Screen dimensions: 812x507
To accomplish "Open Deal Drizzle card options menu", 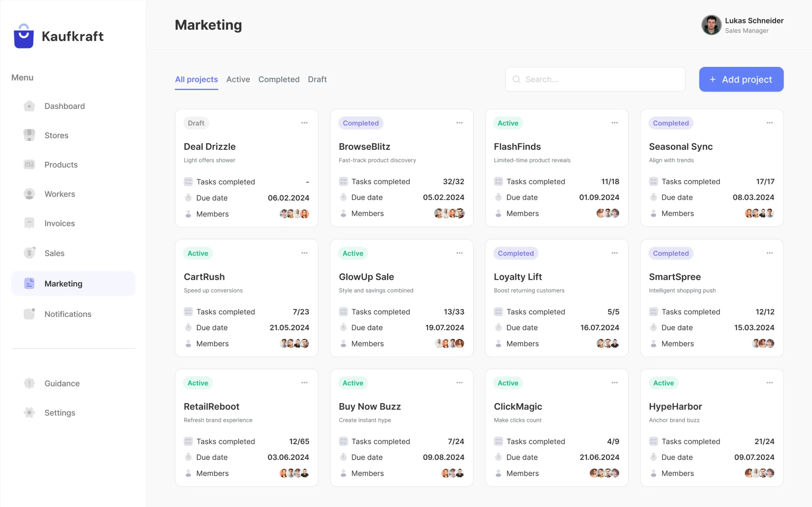I will [x=304, y=123].
